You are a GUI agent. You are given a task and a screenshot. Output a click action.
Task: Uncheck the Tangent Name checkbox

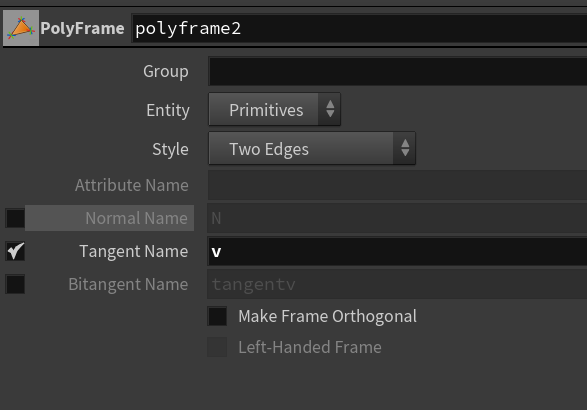15,251
